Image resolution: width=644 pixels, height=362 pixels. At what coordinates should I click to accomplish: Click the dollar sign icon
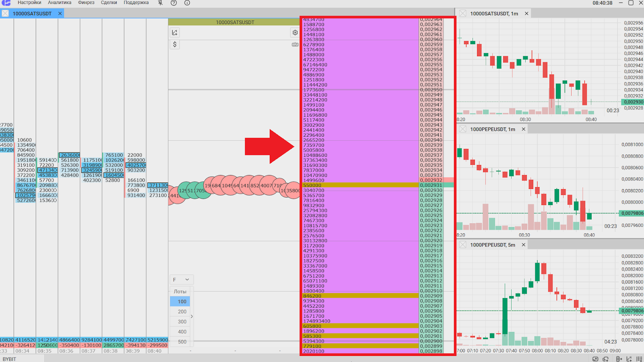pyautogui.click(x=175, y=44)
